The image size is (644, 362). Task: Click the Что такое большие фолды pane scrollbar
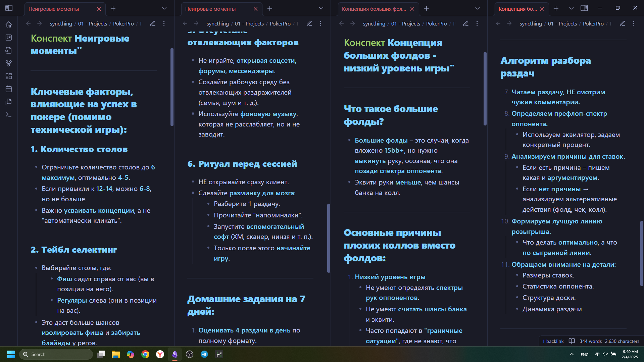coord(485,89)
